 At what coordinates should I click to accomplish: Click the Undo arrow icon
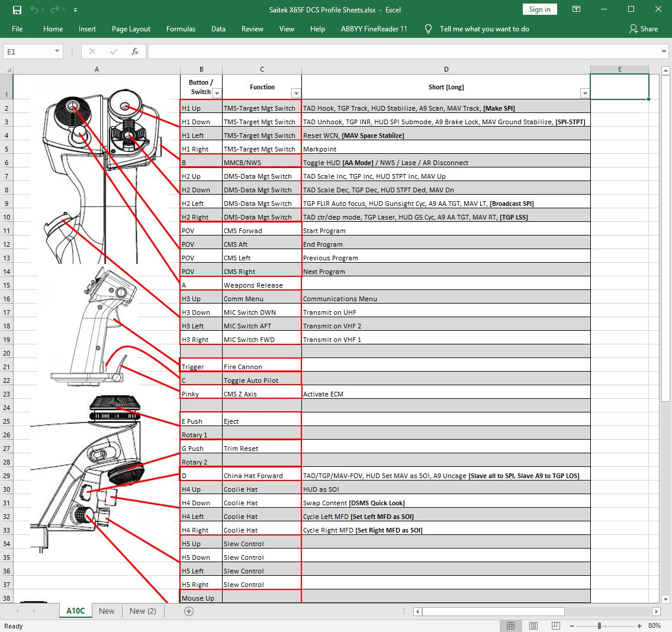(34, 9)
